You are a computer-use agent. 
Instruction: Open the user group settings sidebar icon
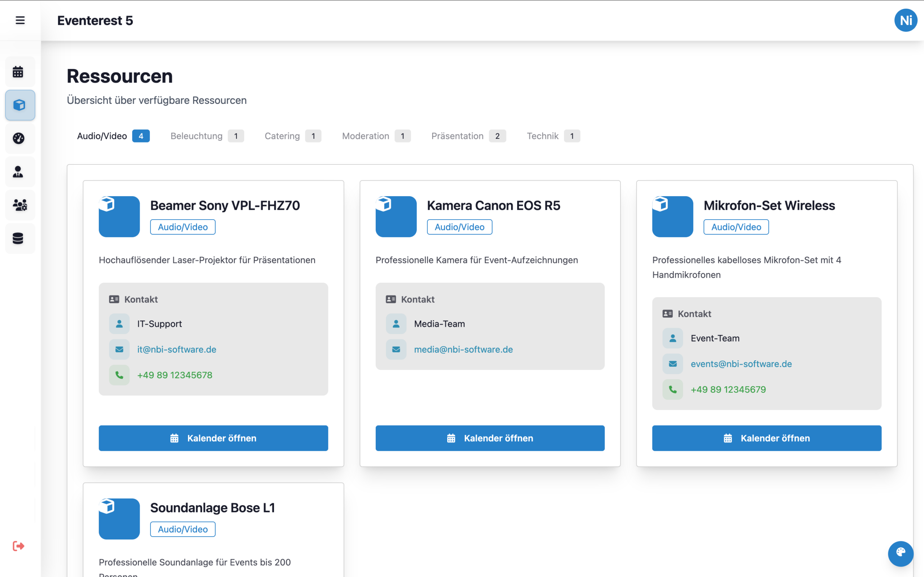(19, 205)
